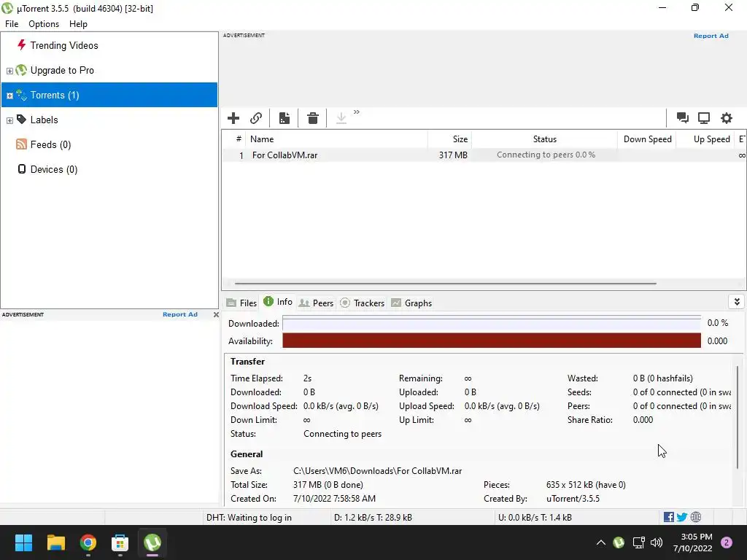The width and height of the screenshot is (747, 560).
Task: Click Report Ad link in sidebar ad
Action: 179,314
